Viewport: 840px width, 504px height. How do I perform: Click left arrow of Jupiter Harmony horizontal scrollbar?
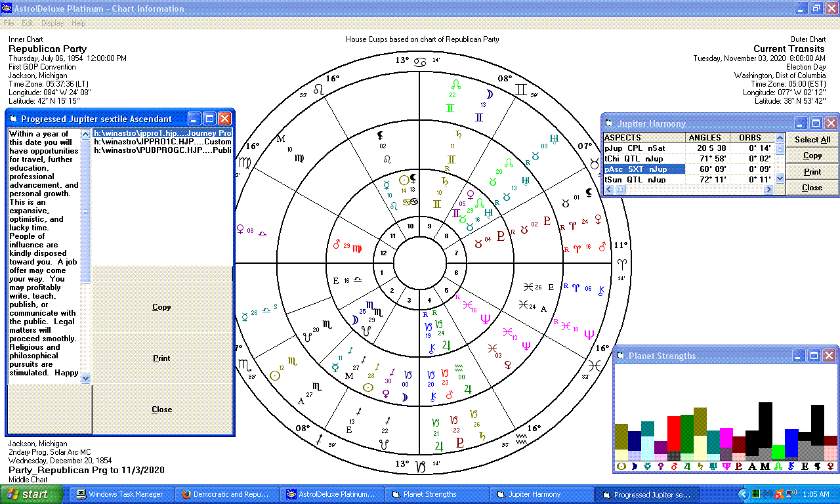pyautogui.click(x=608, y=190)
